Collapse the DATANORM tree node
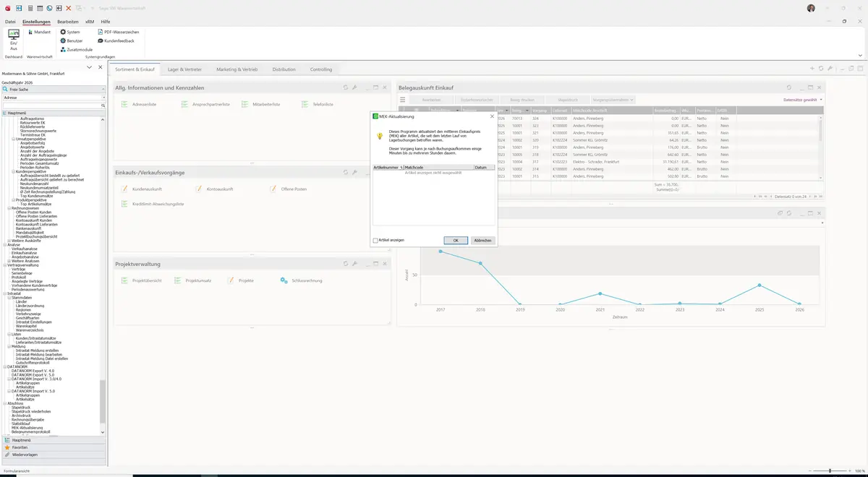Screen dimensions: 868x477 4,367
